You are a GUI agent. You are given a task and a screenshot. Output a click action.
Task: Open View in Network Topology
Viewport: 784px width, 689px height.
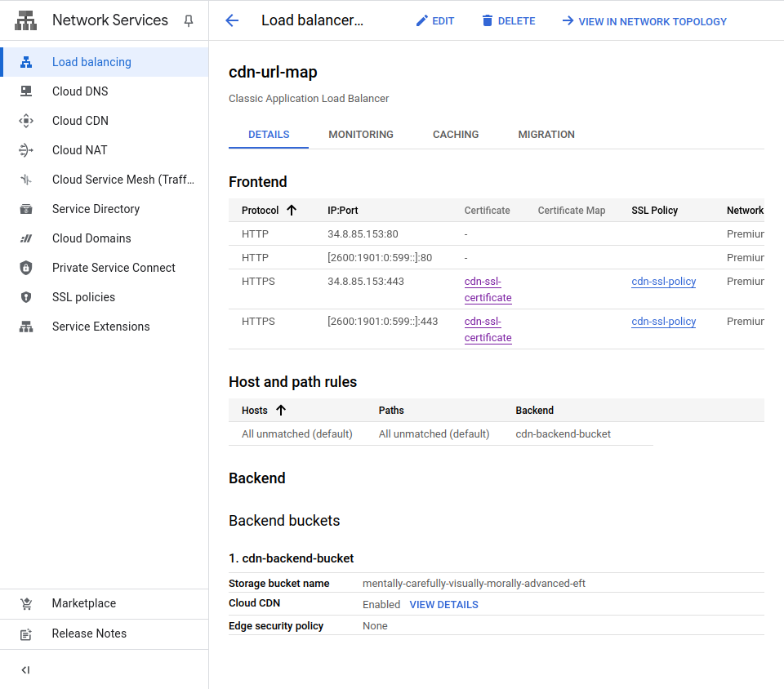644,21
